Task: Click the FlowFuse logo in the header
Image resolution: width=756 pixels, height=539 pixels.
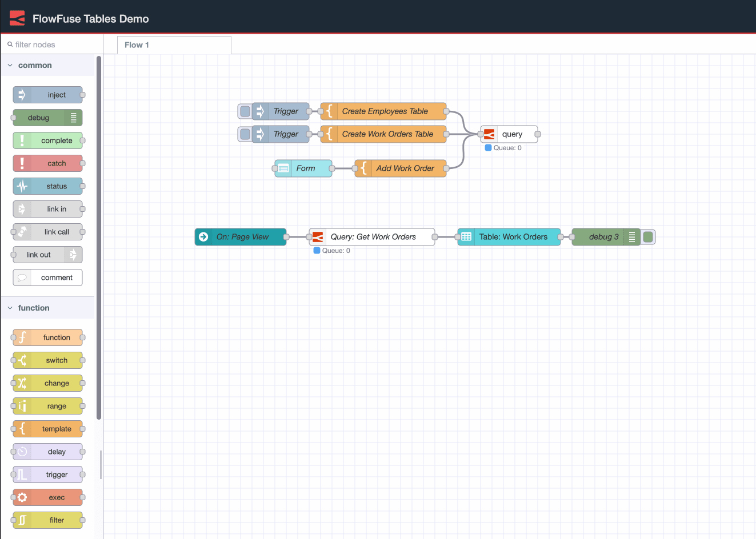Action: point(17,18)
